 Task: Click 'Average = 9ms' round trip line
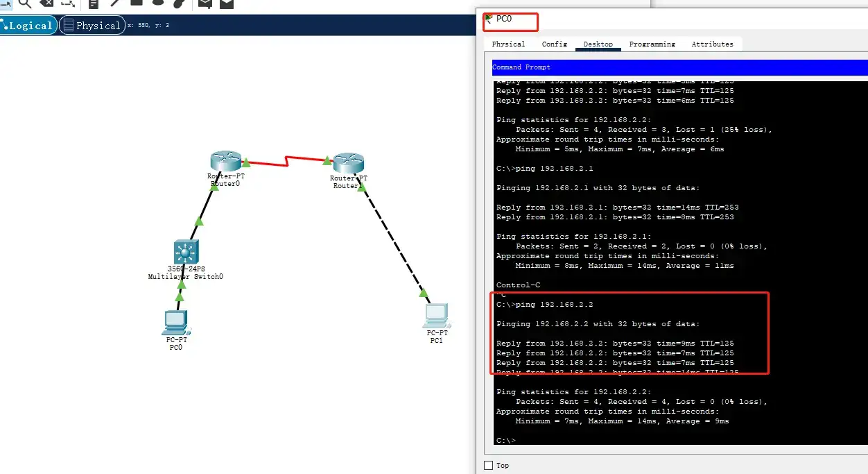[623, 421]
